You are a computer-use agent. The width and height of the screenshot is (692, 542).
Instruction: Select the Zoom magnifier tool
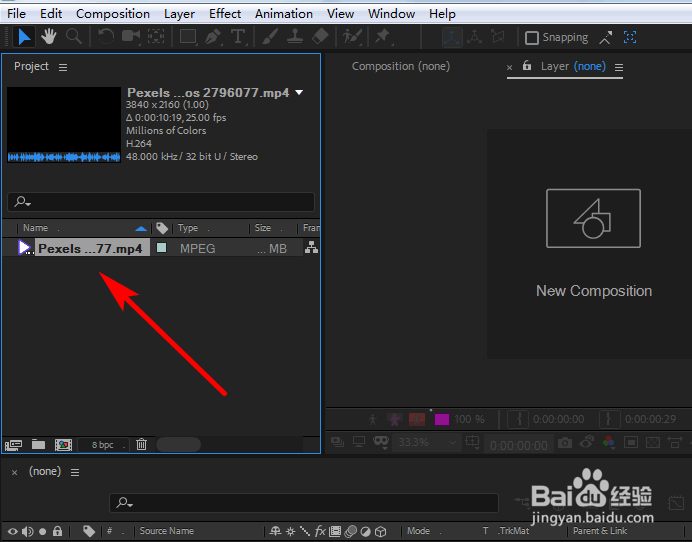pyautogui.click(x=74, y=37)
